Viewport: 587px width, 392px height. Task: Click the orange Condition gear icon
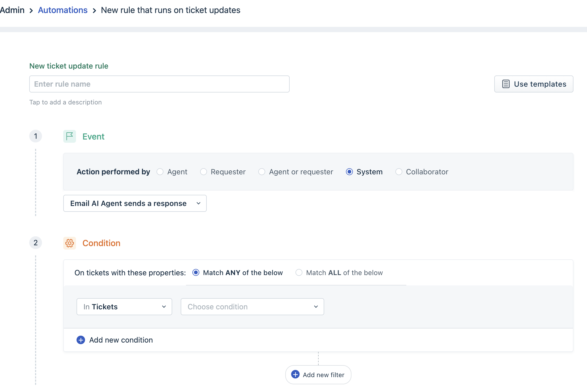(70, 243)
